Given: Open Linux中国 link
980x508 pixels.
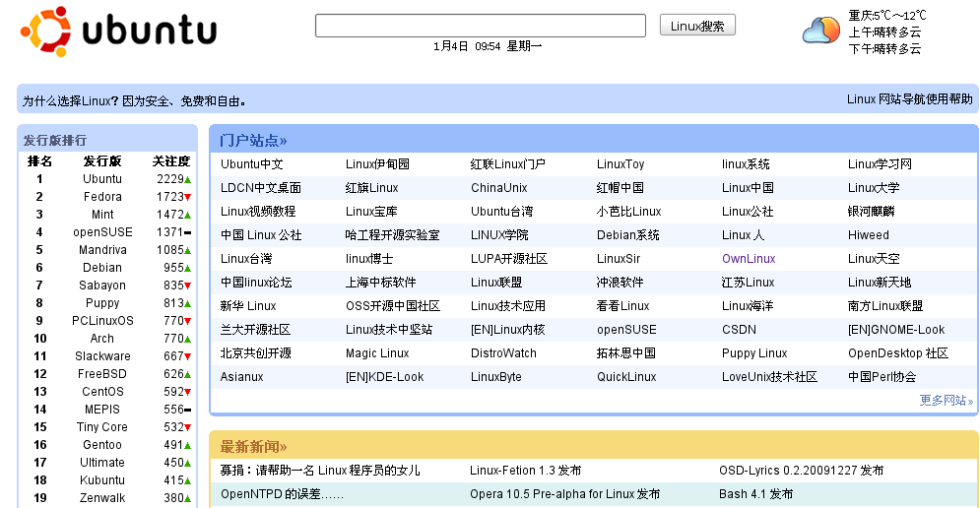Looking at the screenshot, I should [x=748, y=188].
